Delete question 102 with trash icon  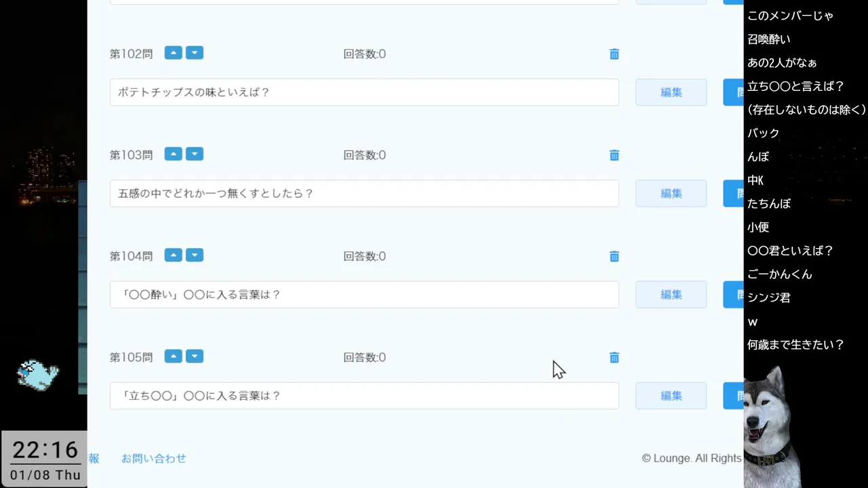(x=614, y=54)
